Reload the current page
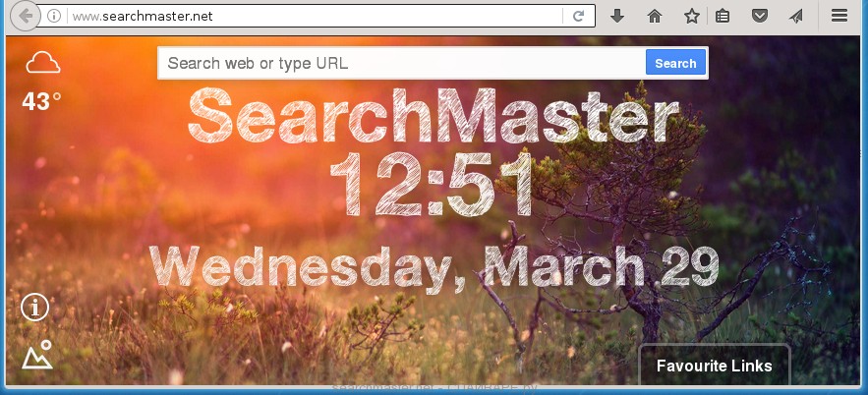The width and height of the screenshot is (868, 395). [579, 17]
